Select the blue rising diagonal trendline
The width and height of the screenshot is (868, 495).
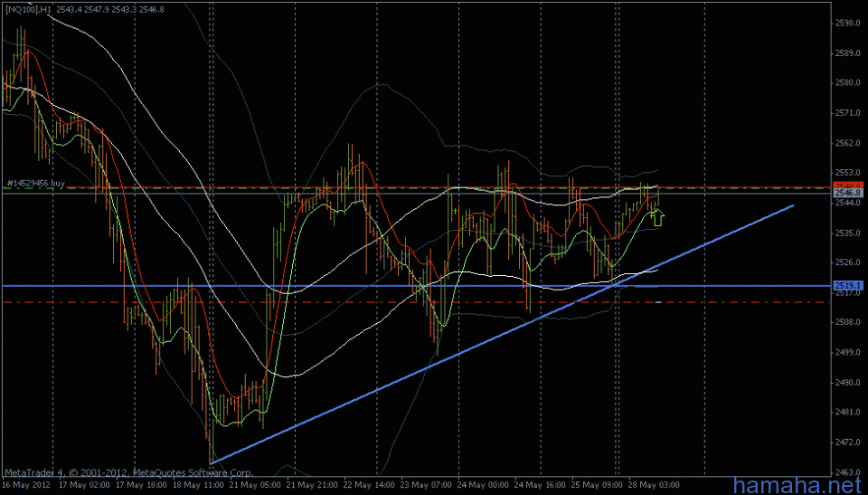(x=502, y=334)
